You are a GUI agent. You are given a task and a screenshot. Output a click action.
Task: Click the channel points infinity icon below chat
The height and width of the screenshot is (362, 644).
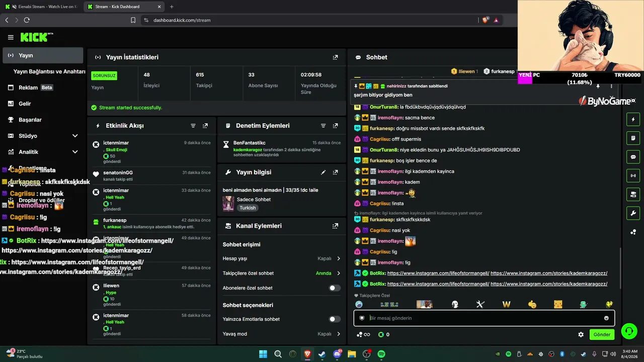coord(363,334)
